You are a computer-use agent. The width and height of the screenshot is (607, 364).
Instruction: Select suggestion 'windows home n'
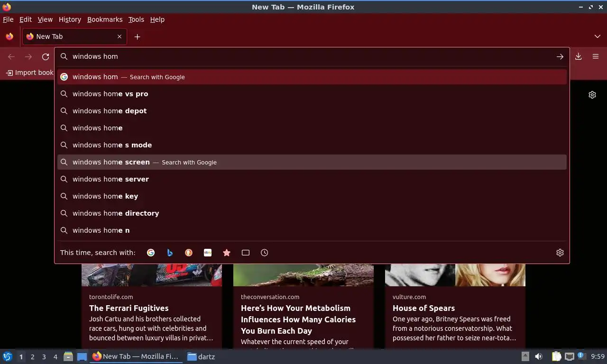tap(312, 230)
